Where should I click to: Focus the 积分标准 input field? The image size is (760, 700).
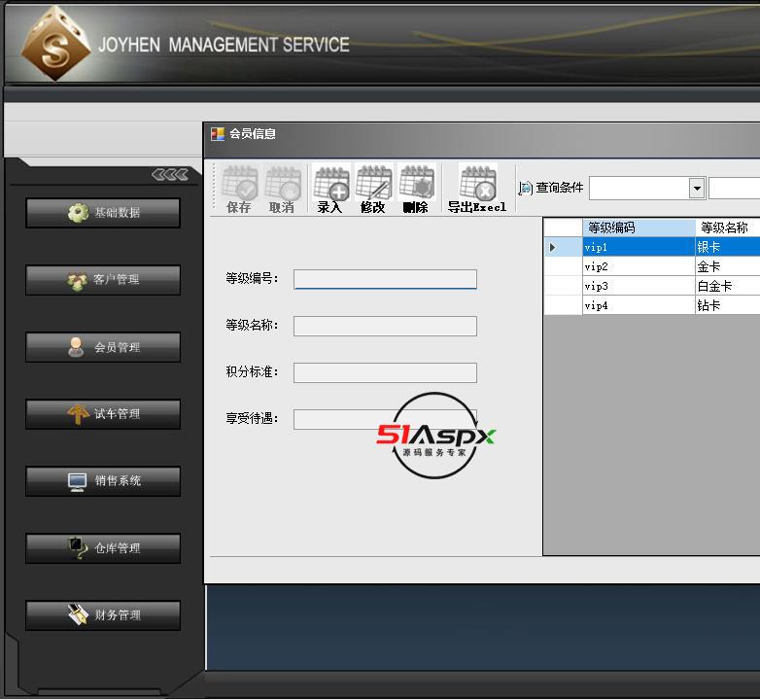click(385, 372)
